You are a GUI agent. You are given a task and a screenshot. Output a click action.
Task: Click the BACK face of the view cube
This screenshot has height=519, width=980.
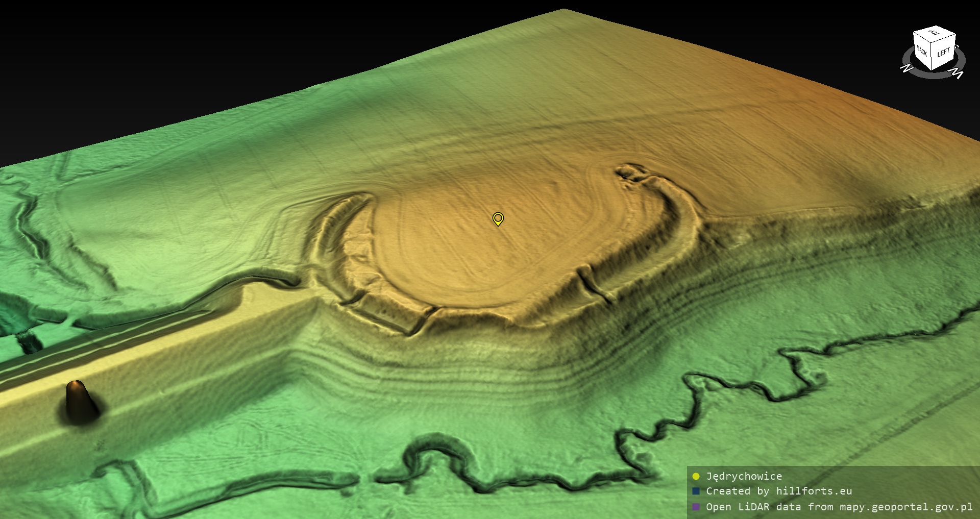922,52
